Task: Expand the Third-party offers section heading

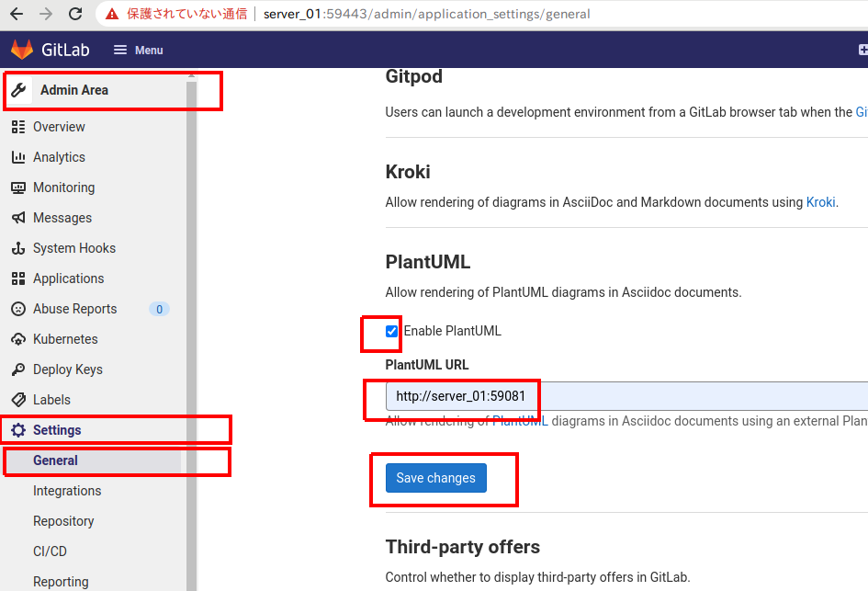Action: [x=463, y=547]
